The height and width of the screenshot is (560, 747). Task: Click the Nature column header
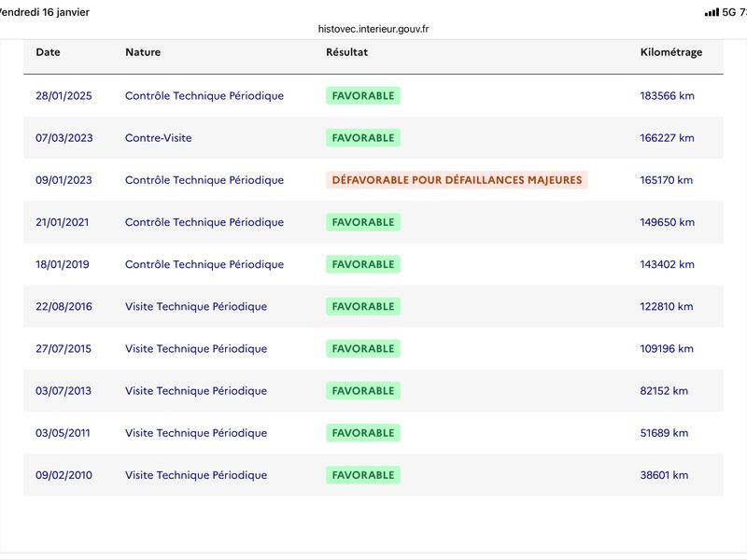[x=143, y=52]
